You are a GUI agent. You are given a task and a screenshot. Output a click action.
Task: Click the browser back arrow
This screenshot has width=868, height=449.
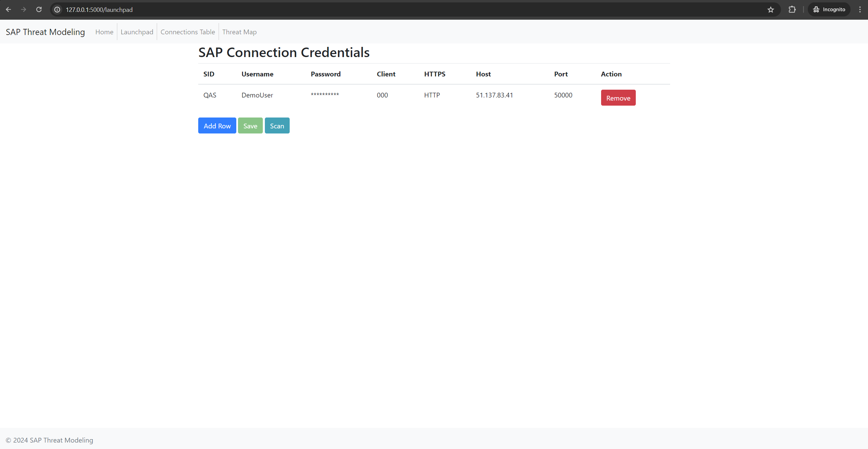(x=8, y=10)
